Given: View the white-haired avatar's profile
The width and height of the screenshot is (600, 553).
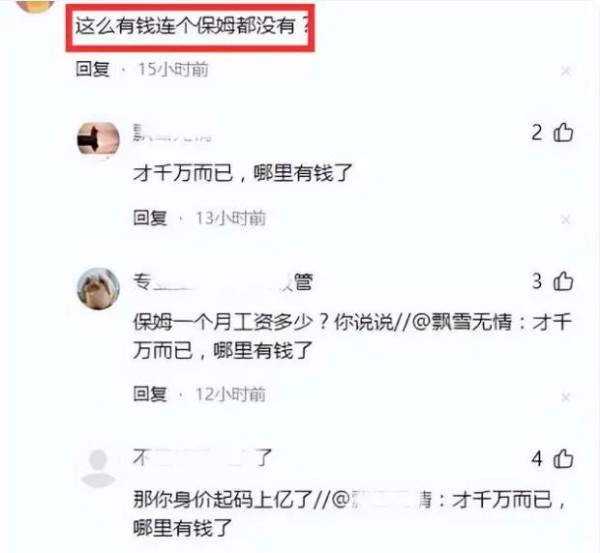Looking at the screenshot, I should click(98, 289).
